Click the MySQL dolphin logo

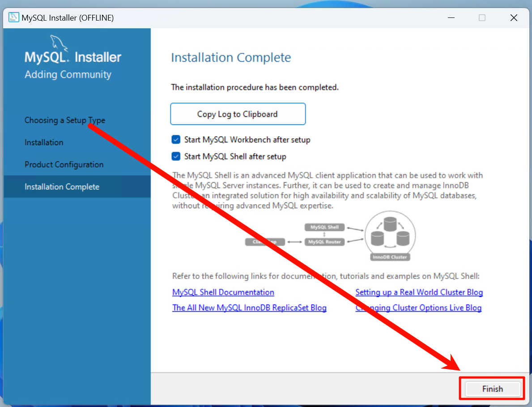click(x=59, y=43)
